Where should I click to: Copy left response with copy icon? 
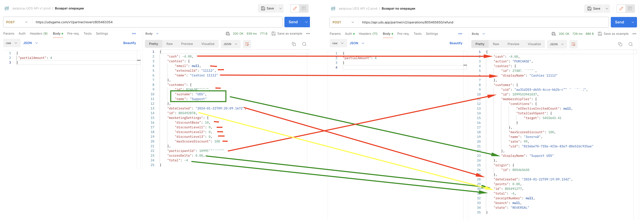(294, 44)
